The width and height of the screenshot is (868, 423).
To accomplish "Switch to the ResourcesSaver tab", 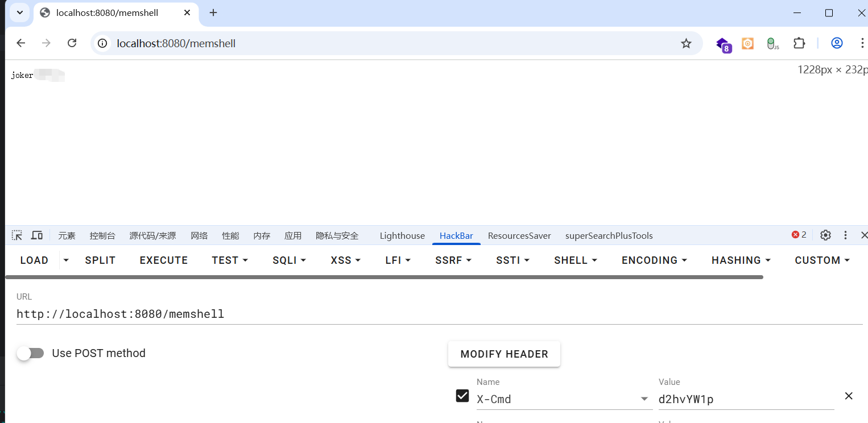I will coord(519,236).
